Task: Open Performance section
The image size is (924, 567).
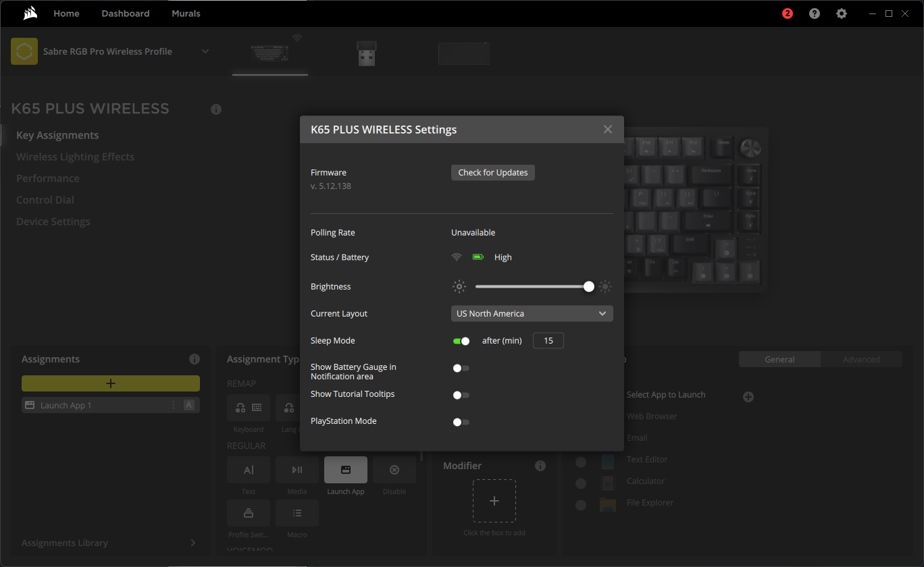Action: pyautogui.click(x=48, y=179)
